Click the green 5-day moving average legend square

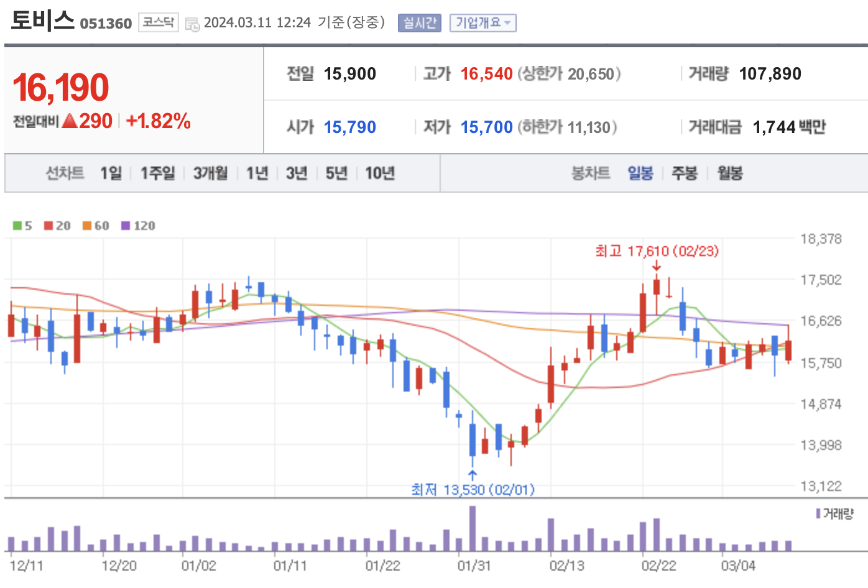(x=17, y=226)
